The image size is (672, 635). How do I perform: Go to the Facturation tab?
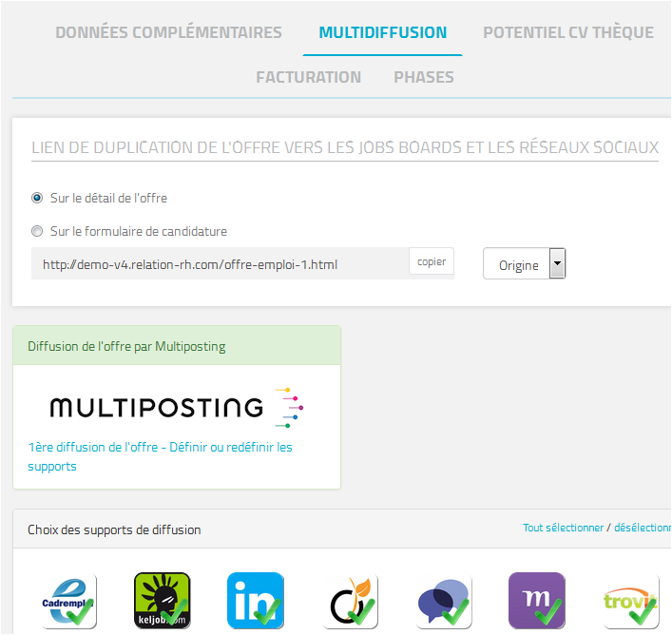309,77
